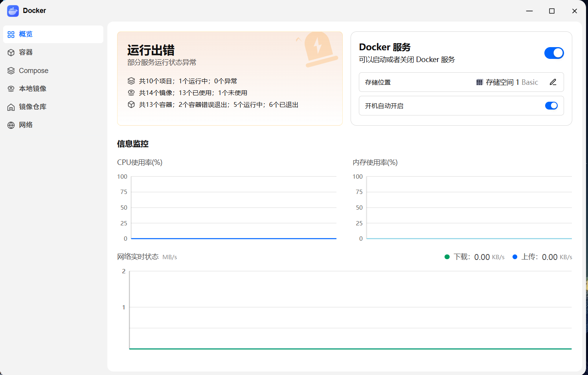Viewport: 588px width, 375px height.
Task: Minimize the Docker window
Action: click(x=529, y=11)
